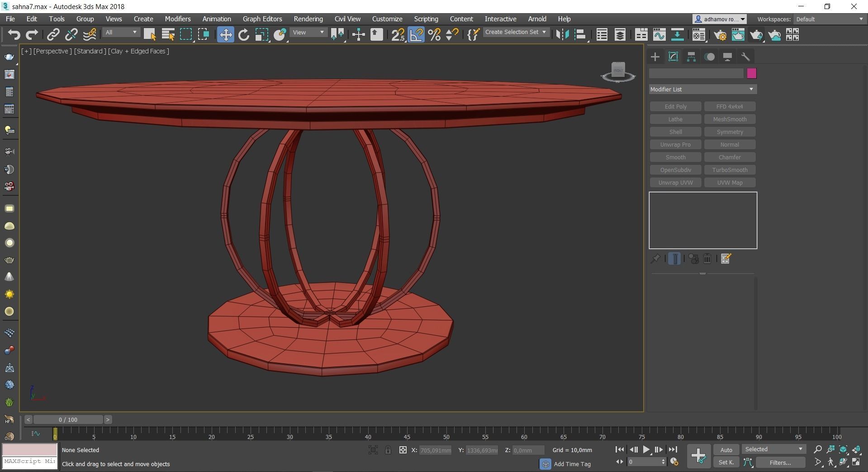Toggle Window/Crossing selection mode
The image size is (868, 472).
pyautogui.click(x=204, y=35)
